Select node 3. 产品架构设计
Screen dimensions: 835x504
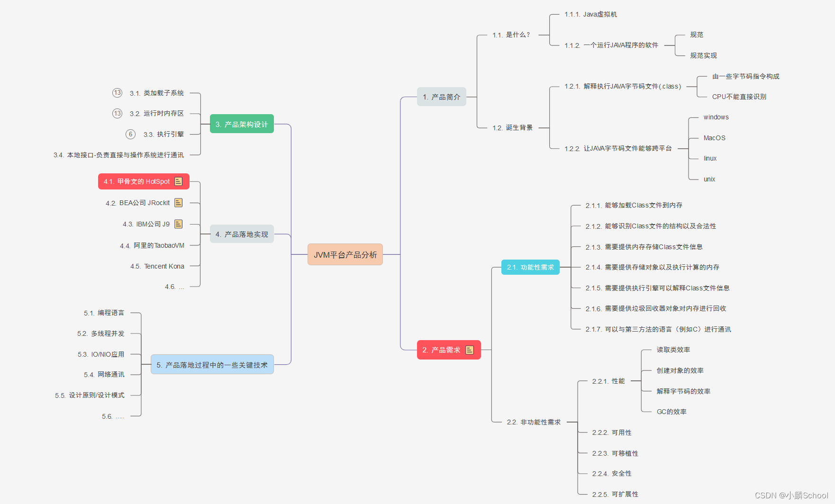[242, 124]
